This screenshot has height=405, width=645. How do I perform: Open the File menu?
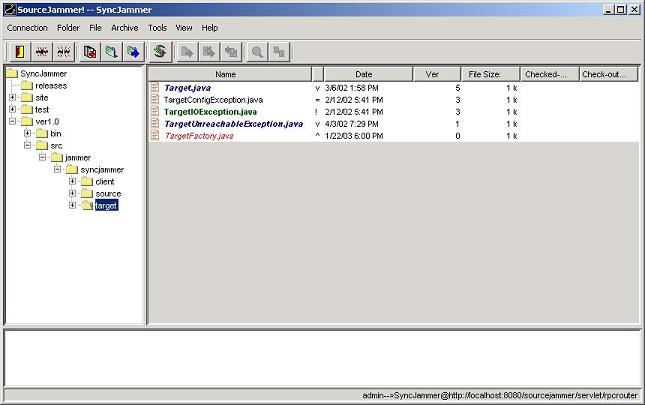[95, 28]
